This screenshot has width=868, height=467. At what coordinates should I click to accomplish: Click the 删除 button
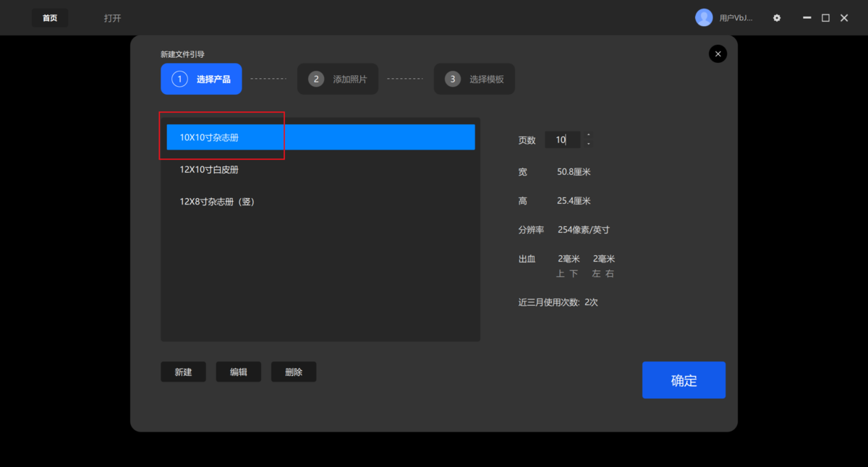click(294, 372)
